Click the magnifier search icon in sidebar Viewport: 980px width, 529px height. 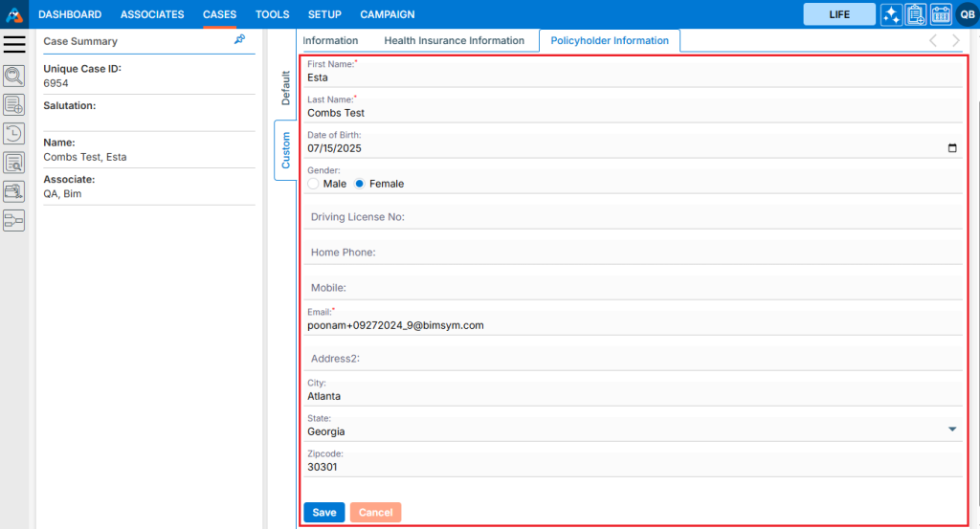click(14, 77)
